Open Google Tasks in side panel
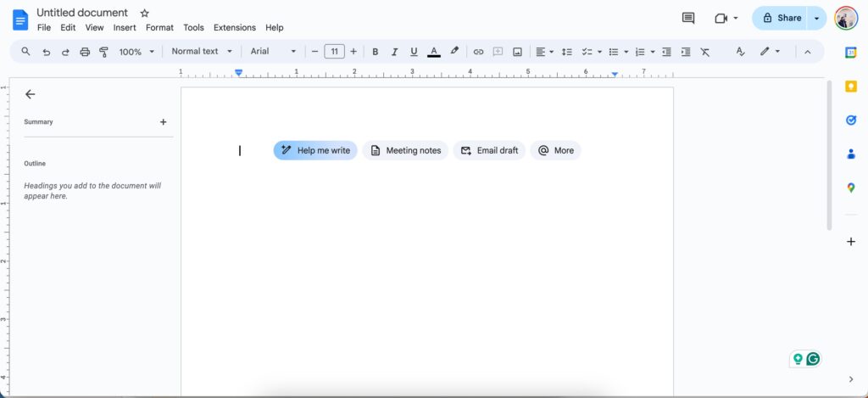This screenshot has height=398, width=868. [x=851, y=121]
